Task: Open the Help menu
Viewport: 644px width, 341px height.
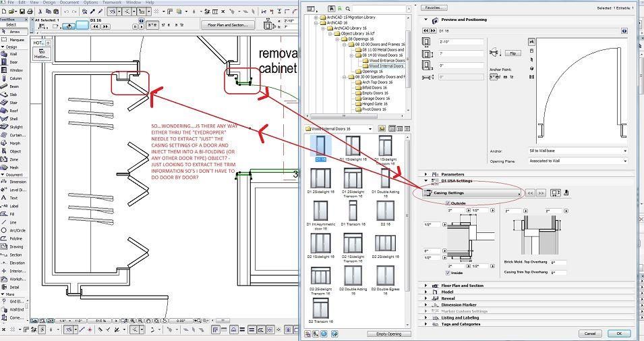Action: pos(150,2)
